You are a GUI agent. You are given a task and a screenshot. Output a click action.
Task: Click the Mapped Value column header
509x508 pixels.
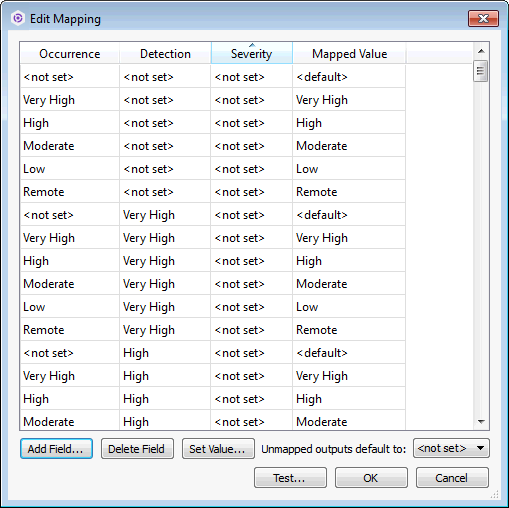tap(349, 53)
